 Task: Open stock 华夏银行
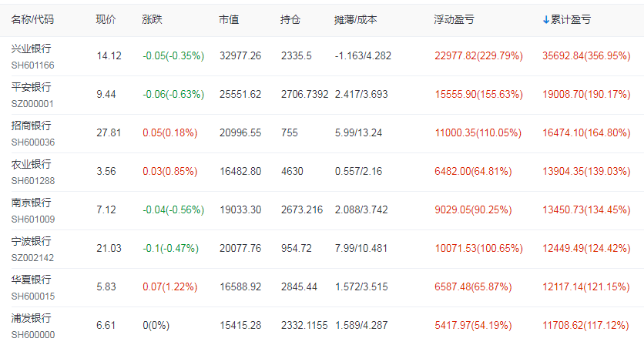coord(32,280)
